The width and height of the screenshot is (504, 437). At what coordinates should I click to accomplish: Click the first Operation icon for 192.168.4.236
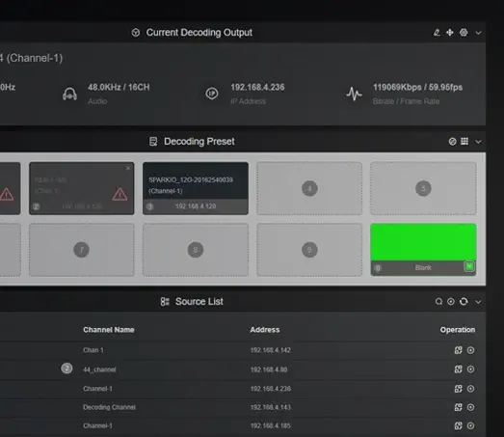coord(459,389)
